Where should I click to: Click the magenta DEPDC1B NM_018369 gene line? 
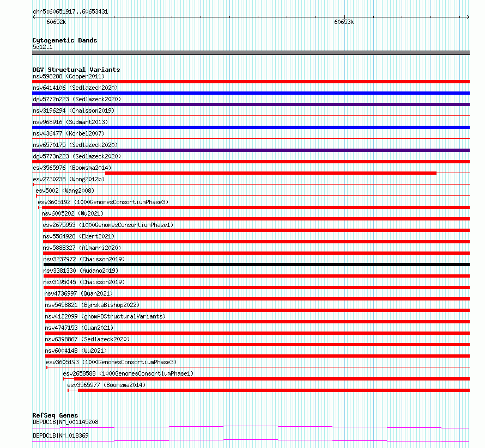pyautogui.click(x=251, y=440)
